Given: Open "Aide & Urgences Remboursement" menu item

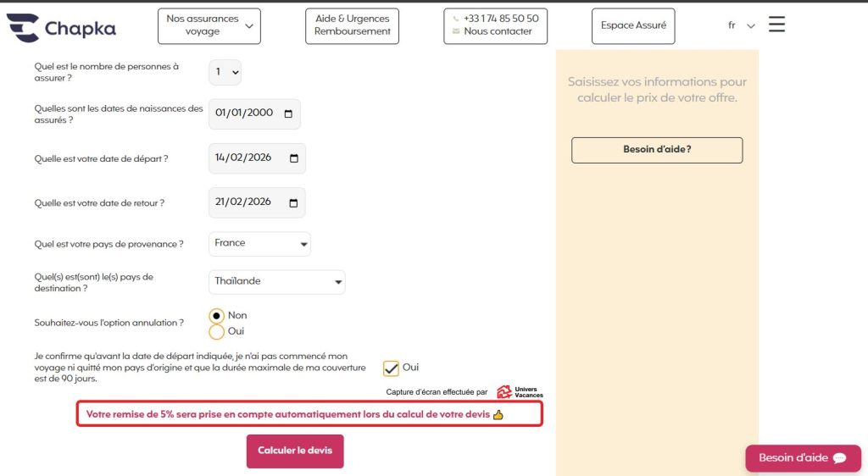Looking at the screenshot, I should pos(352,25).
